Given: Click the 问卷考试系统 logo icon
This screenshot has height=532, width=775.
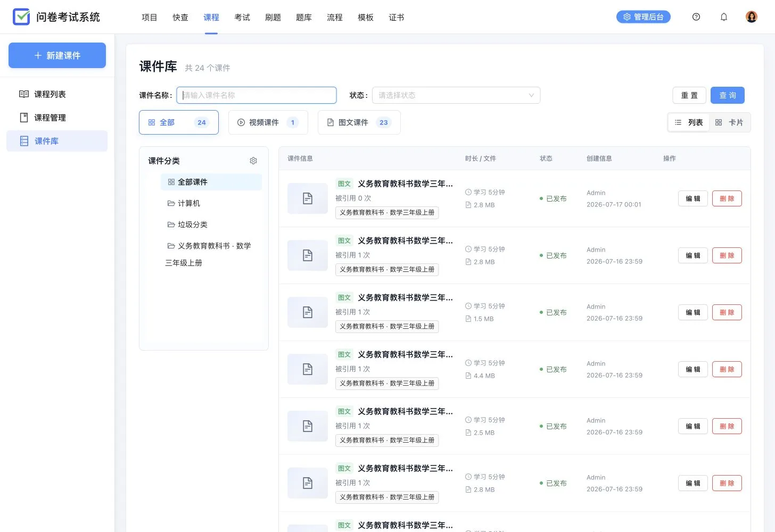Looking at the screenshot, I should [x=21, y=17].
